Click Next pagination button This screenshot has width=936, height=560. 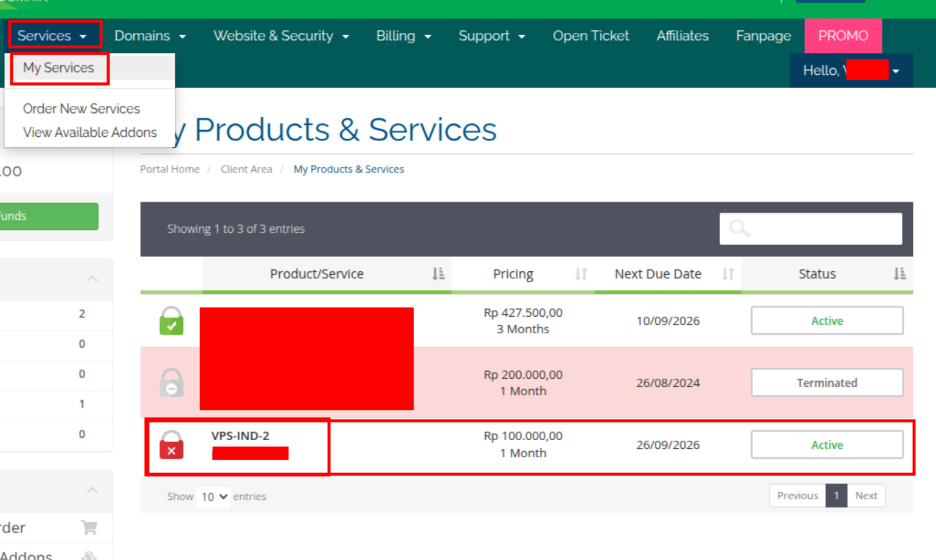coord(866,496)
